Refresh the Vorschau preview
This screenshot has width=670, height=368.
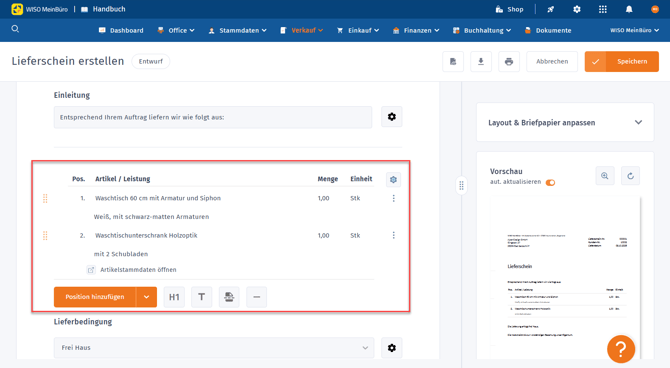coord(630,176)
